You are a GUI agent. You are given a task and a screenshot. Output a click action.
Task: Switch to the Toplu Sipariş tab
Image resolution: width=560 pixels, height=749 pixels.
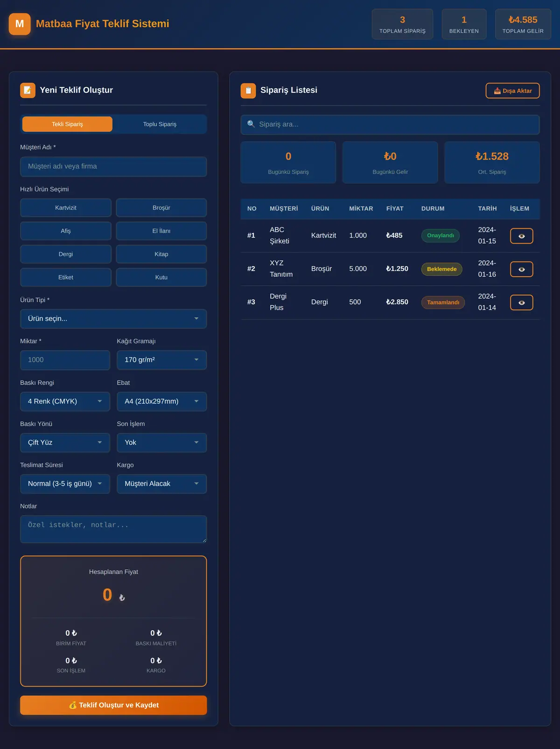tap(160, 124)
